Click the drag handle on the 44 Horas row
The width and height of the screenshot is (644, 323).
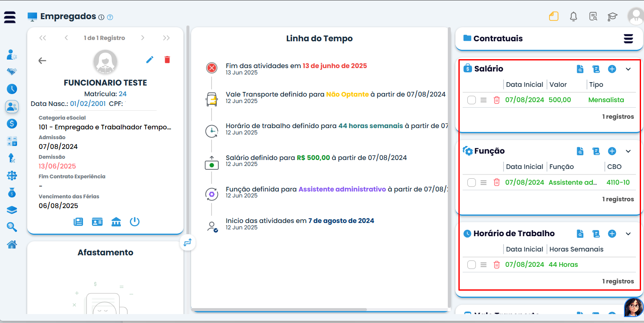(x=483, y=265)
